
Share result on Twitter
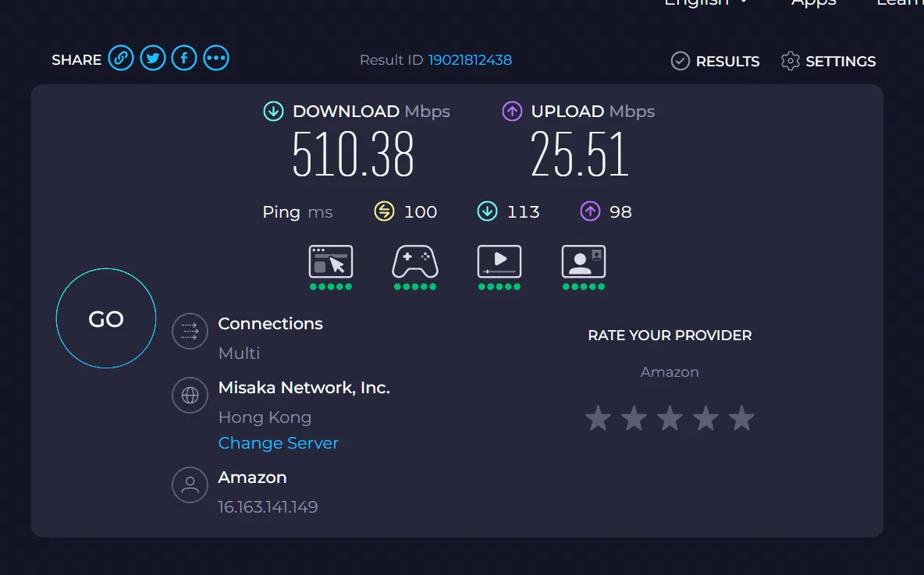pyautogui.click(x=153, y=59)
